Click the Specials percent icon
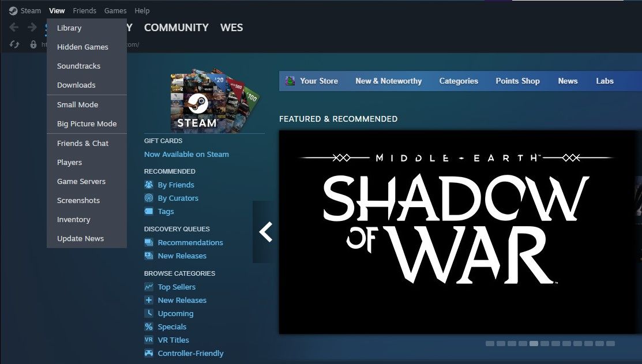Screen dimensions: 642x364 (149, 327)
